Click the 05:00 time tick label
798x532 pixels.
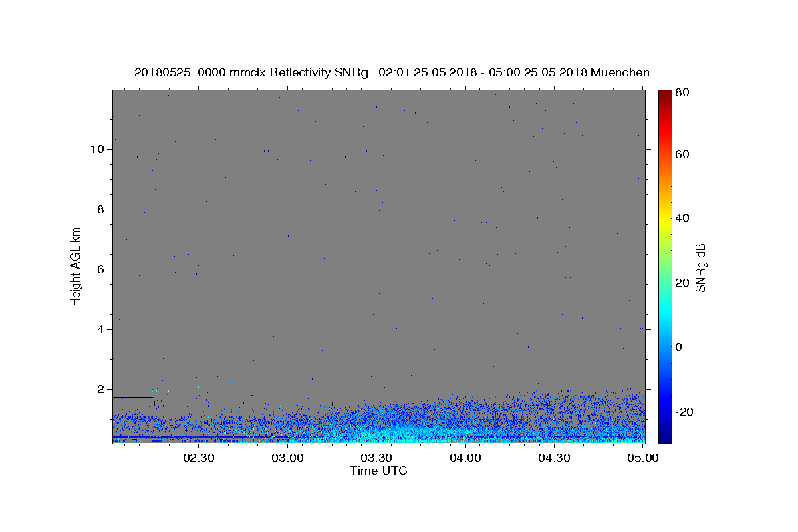tap(642, 458)
